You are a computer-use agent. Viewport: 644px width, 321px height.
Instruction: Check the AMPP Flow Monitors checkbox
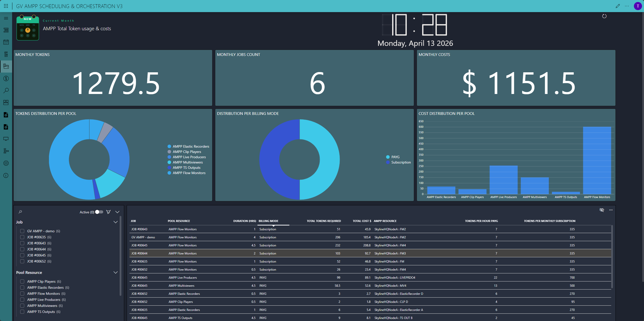click(22, 294)
